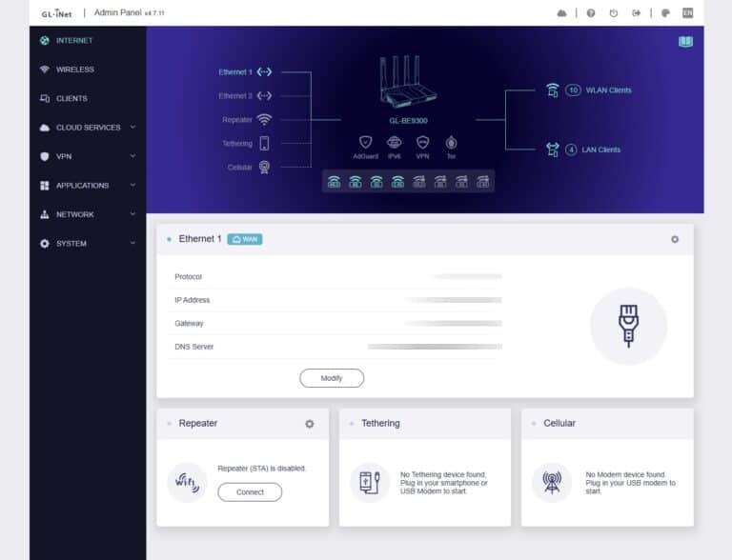
Task: Click the GL-BE9300 model name text
Action: pyautogui.click(x=408, y=120)
